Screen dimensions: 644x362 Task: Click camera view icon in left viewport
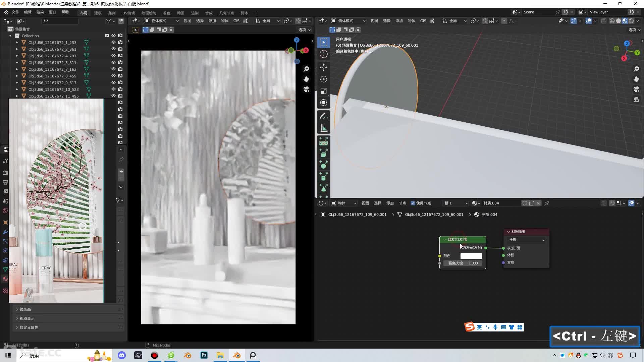pos(306,89)
